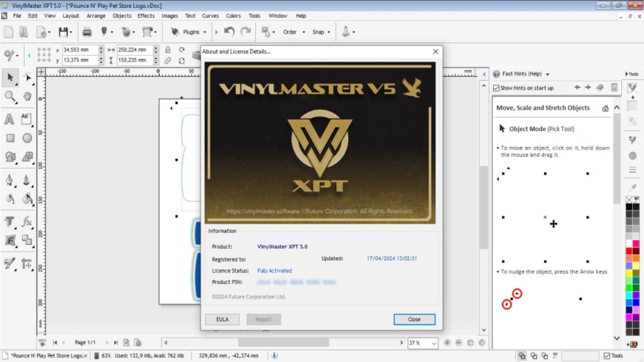Toggle the Show hints on start up checkbox

[x=496, y=88]
